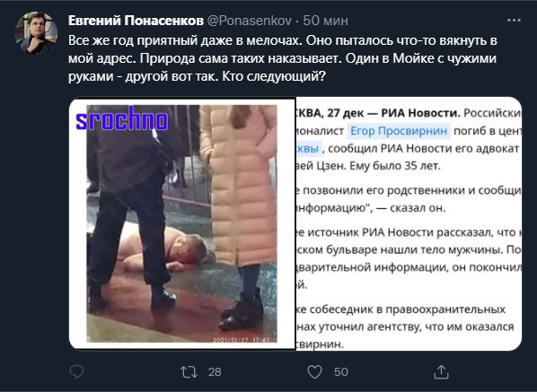Open the three-dot more options menu
Image resolution: width=537 pixels, height=392 pixels.
point(514,21)
